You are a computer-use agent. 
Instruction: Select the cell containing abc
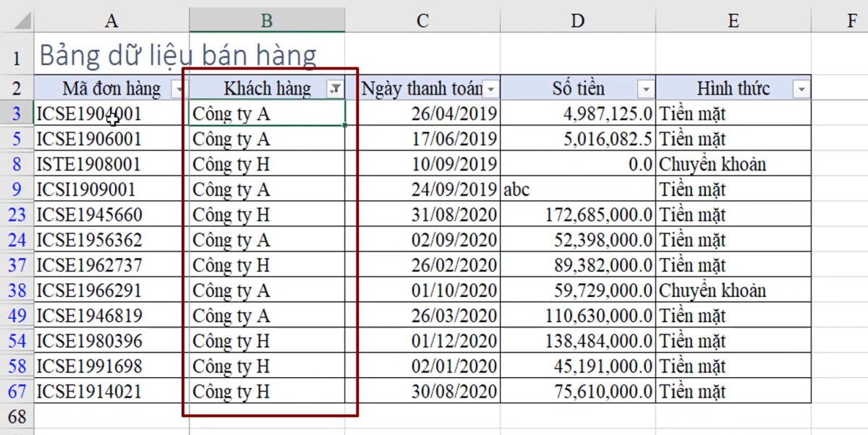coord(576,189)
